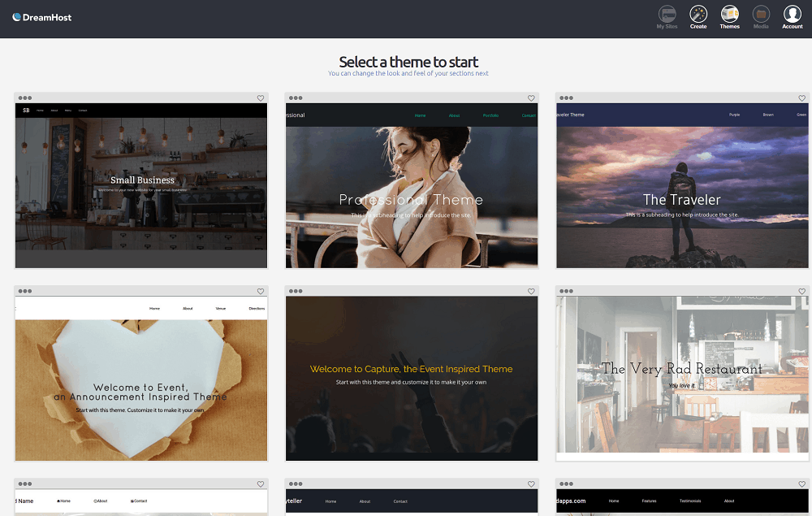
Task: Click the window dots on Small Business card
Action: 25,98
